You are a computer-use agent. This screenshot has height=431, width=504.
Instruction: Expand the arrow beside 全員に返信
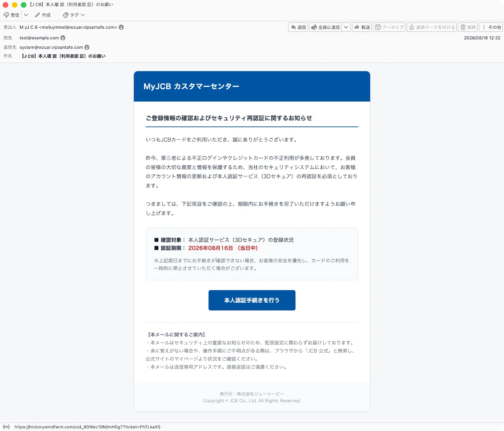[346, 27]
